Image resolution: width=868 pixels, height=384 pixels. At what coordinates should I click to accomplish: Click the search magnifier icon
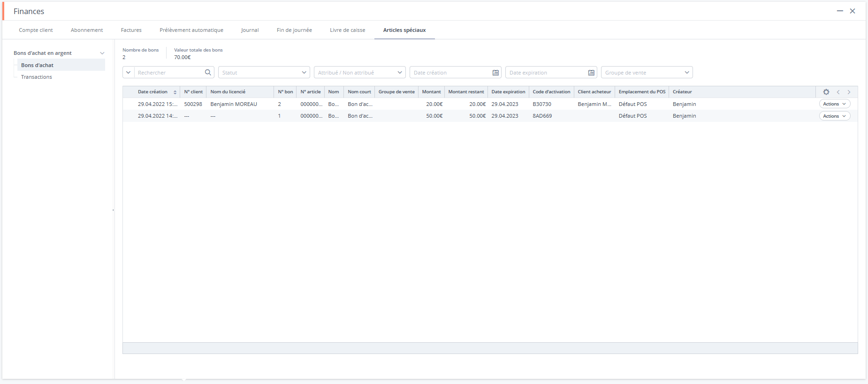coord(208,73)
